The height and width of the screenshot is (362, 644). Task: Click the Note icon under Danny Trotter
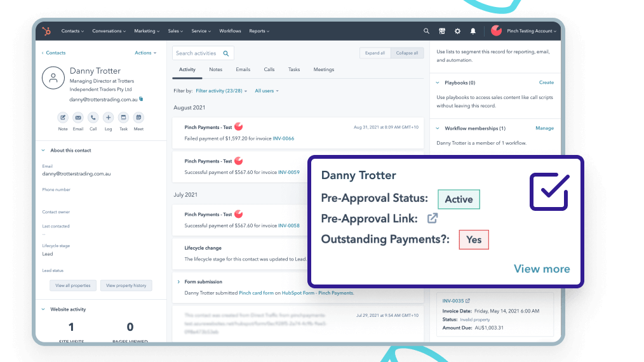coord(63,117)
